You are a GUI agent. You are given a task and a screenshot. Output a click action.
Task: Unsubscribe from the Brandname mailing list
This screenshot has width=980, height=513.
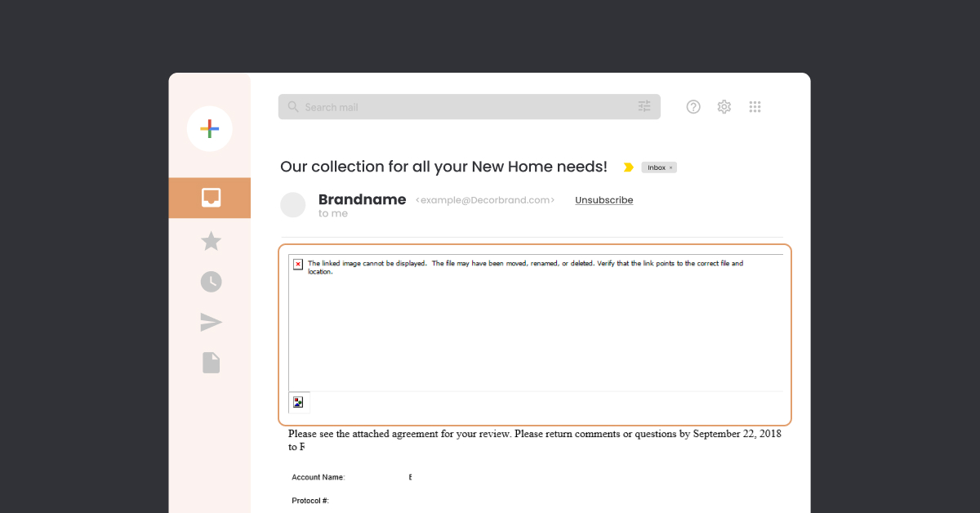(604, 199)
